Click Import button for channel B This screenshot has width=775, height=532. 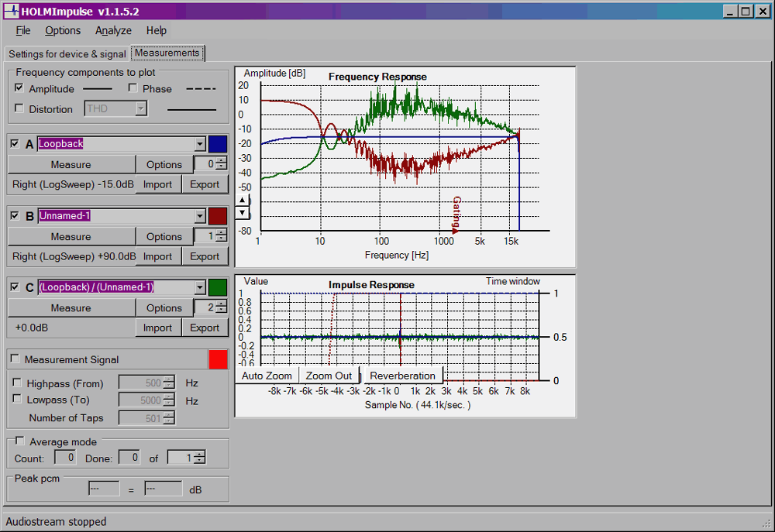click(157, 256)
